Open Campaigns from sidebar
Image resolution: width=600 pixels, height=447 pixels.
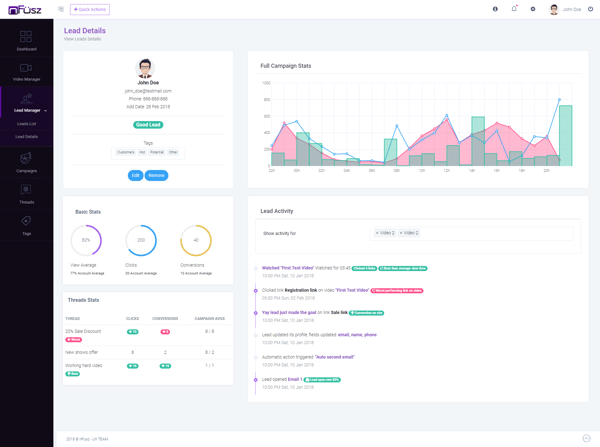(x=26, y=163)
